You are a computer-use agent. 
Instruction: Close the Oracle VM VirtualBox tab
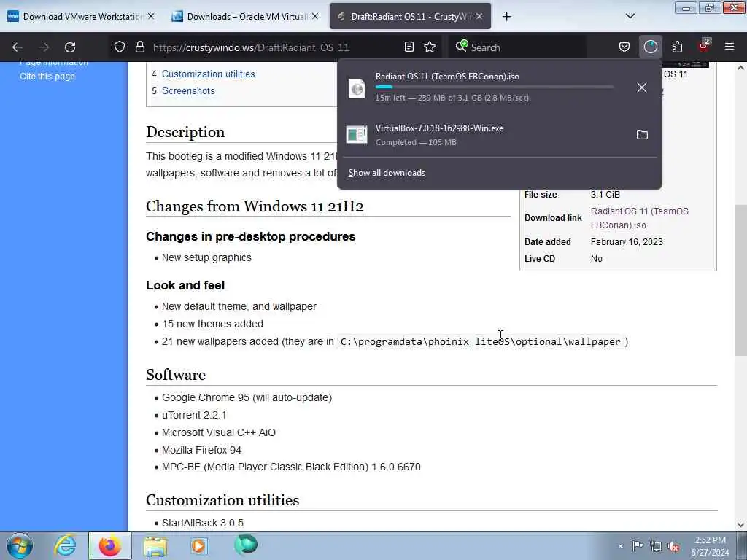coord(315,16)
